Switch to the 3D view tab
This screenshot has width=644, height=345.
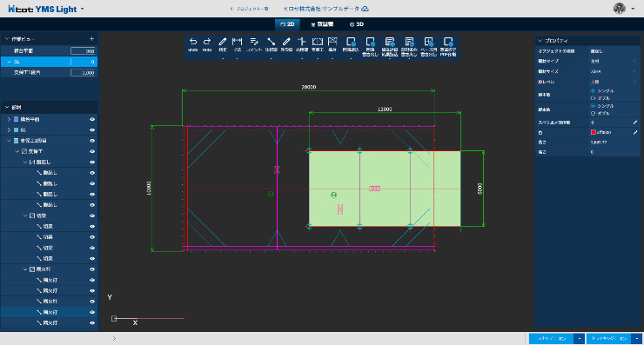point(356,24)
